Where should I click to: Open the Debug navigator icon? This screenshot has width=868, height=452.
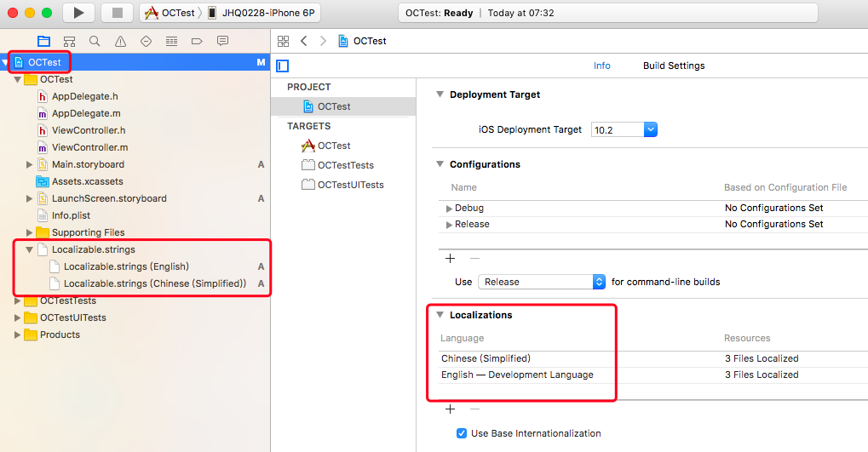171,41
